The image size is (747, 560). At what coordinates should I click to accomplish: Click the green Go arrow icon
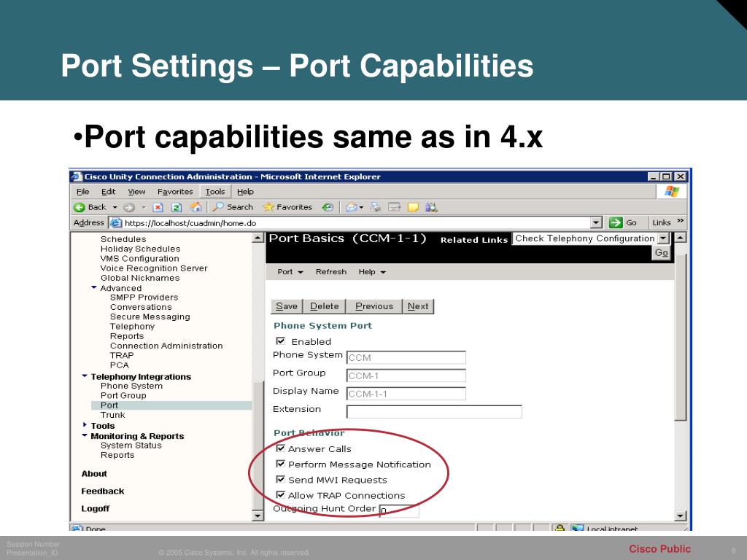pyautogui.click(x=616, y=222)
